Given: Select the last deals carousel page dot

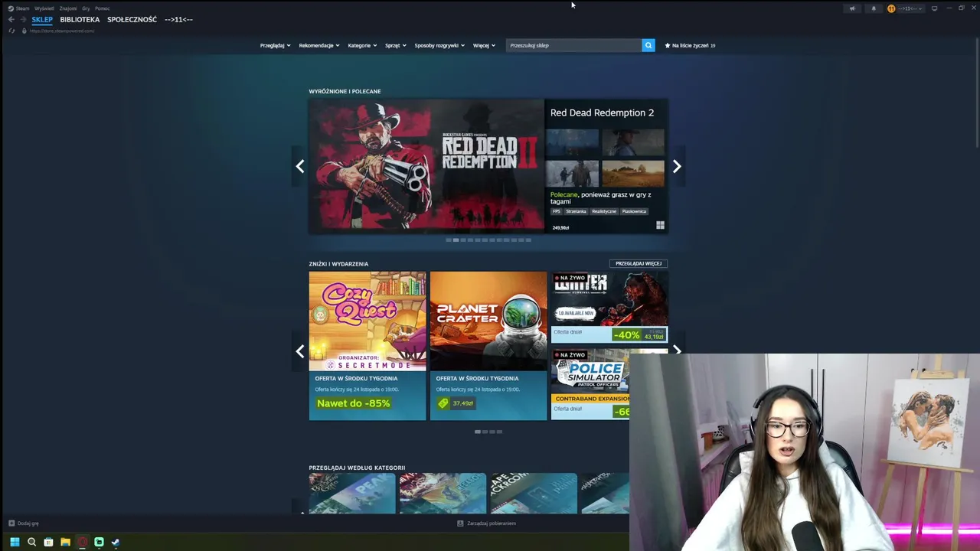Looking at the screenshot, I should [499, 432].
